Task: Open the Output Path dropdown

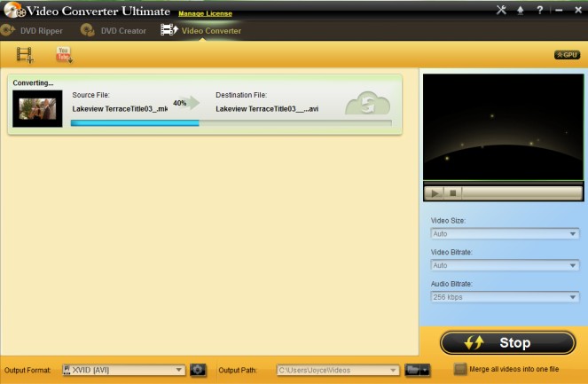Action: (x=338, y=370)
